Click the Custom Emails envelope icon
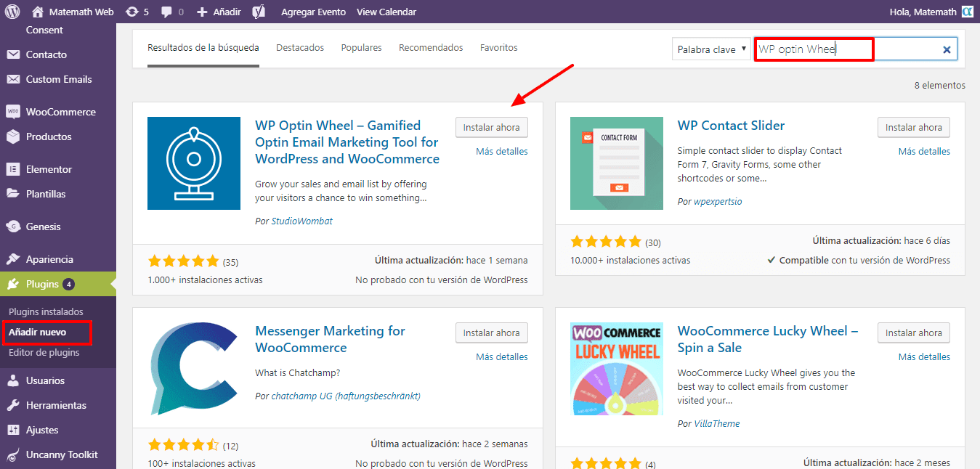The width and height of the screenshot is (980, 469). (13, 79)
